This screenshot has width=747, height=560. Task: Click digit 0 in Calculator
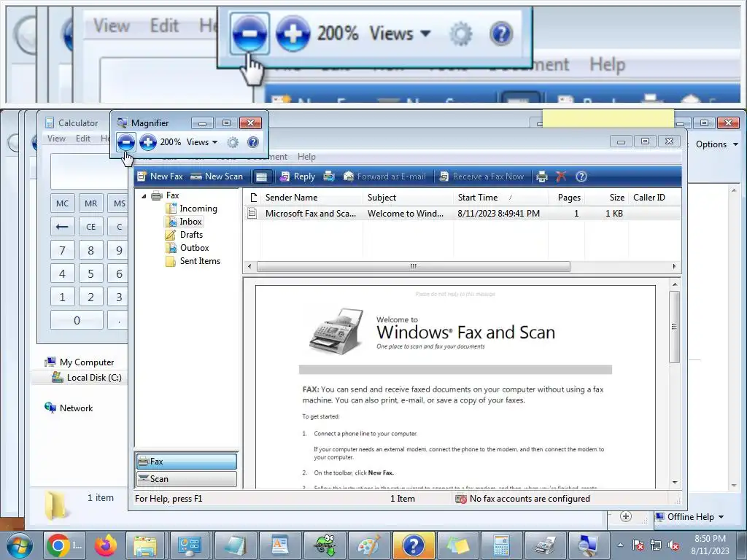(77, 320)
